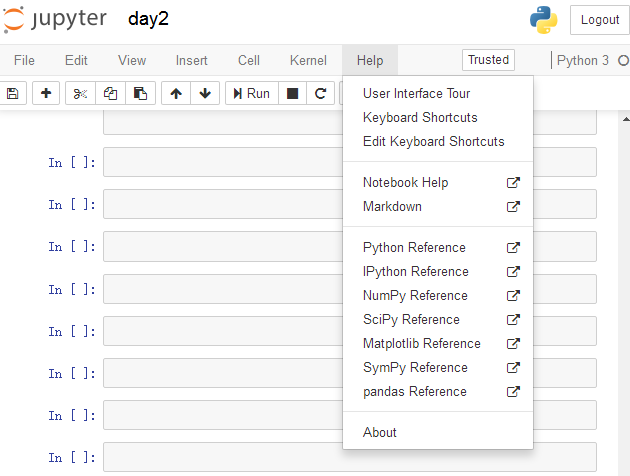The width and height of the screenshot is (630, 476).
Task: Insert a new cell with plus icon
Action: point(46,93)
